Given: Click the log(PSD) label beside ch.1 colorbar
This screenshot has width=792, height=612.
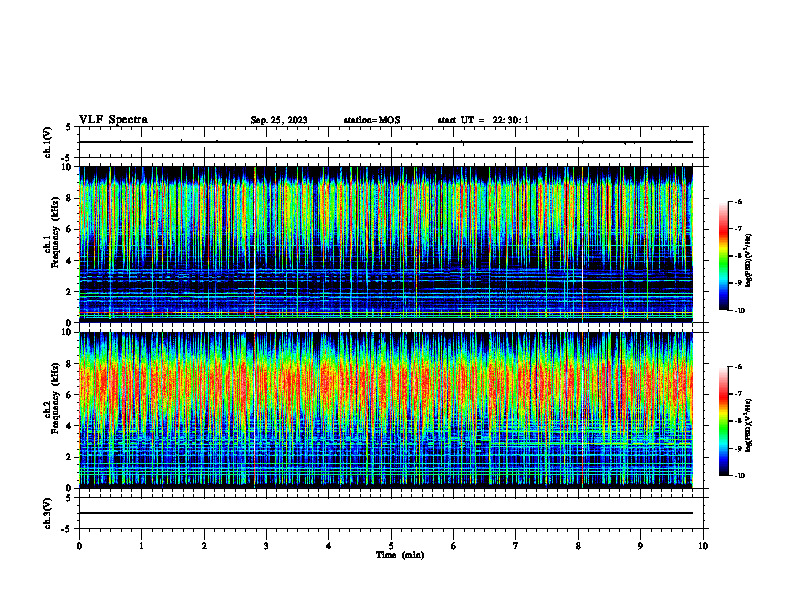Looking at the screenshot, I should 748,261.
